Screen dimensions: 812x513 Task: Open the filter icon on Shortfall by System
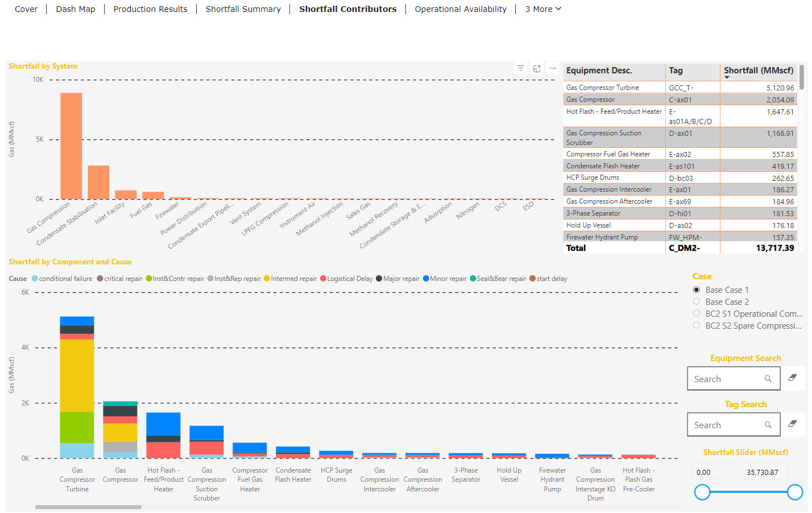[520, 68]
